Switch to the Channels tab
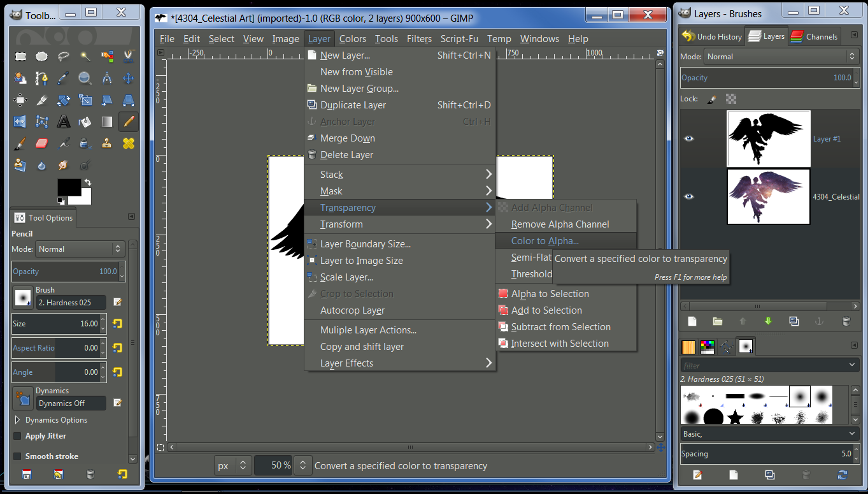 pyautogui.click(x=815, y=36)
